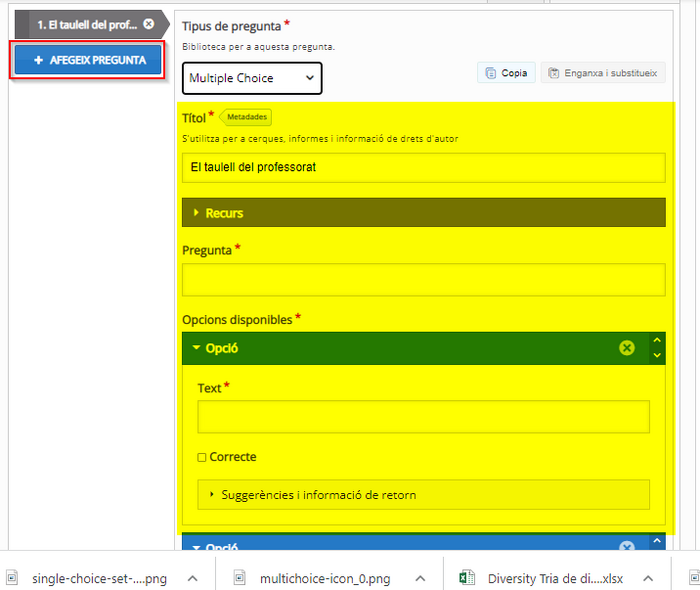Screen dimensions: 700x590
Task: Open options arrow for multichoice-icon_0.png download
Action: click(x=420, y=578)
